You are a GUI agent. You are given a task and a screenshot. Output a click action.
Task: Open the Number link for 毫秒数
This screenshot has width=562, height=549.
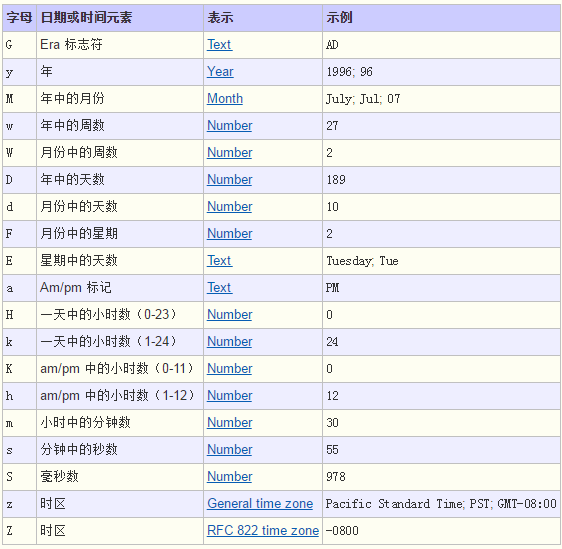click(x=229, y=477)
